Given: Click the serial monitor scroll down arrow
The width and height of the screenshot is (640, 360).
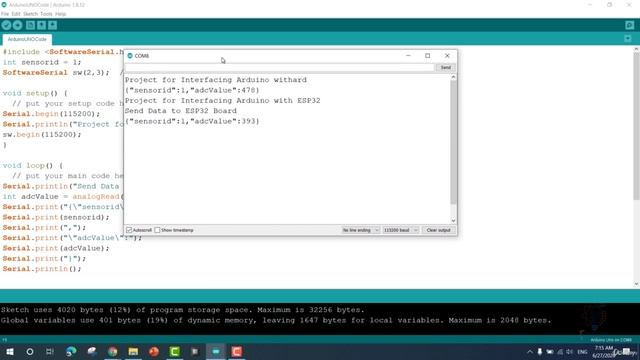Looking at the screenshot, I should coord(453,221).
